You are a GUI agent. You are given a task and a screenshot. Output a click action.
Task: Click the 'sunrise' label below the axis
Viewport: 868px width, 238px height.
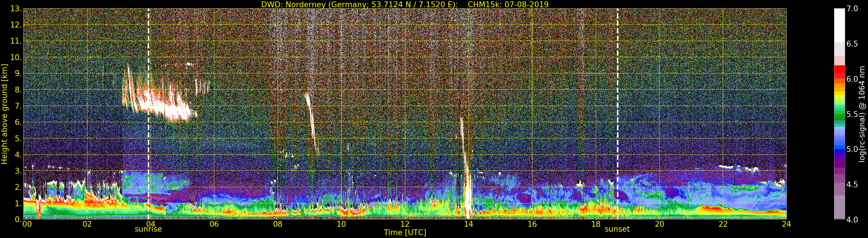point(148,229)
